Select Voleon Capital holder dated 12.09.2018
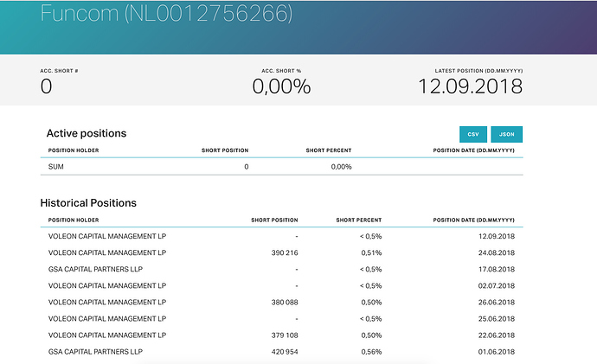The image size is (597, 364). 107,236
